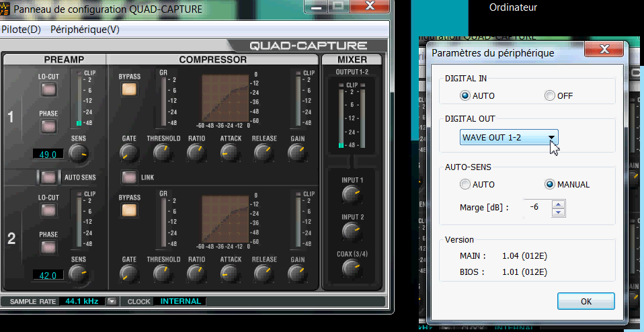This screenshot has height=332, width=644.
Task: Click the channel 1 SENS value field
Action: (x=49, y=155)
